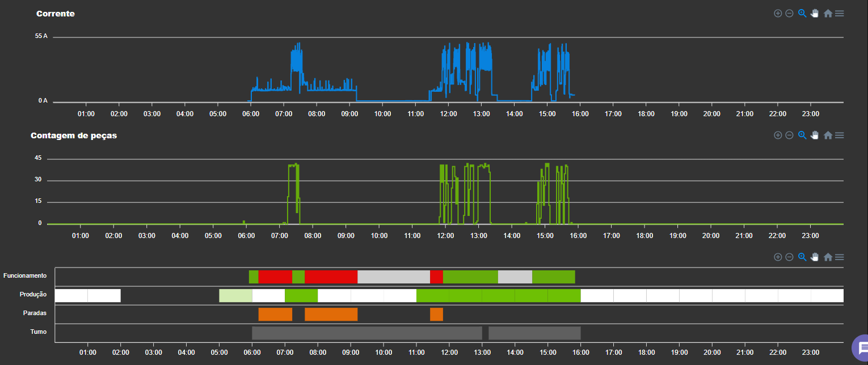This screenshot has height=365, width=868.
Task: Zoom in on the Contagem de peças chart
Action: [778, 135]
